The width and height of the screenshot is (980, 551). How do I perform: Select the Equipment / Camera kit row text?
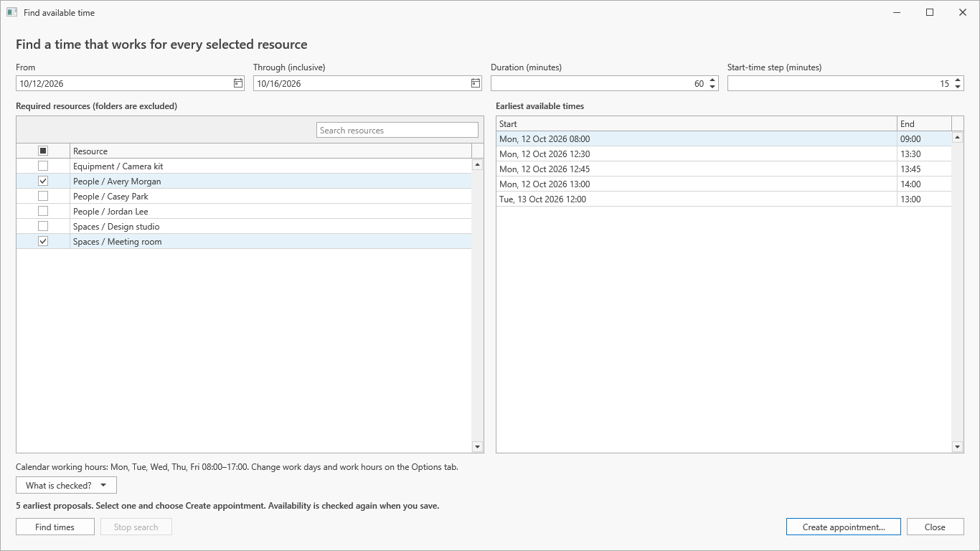pyautogui.click(x=118, y=166)
